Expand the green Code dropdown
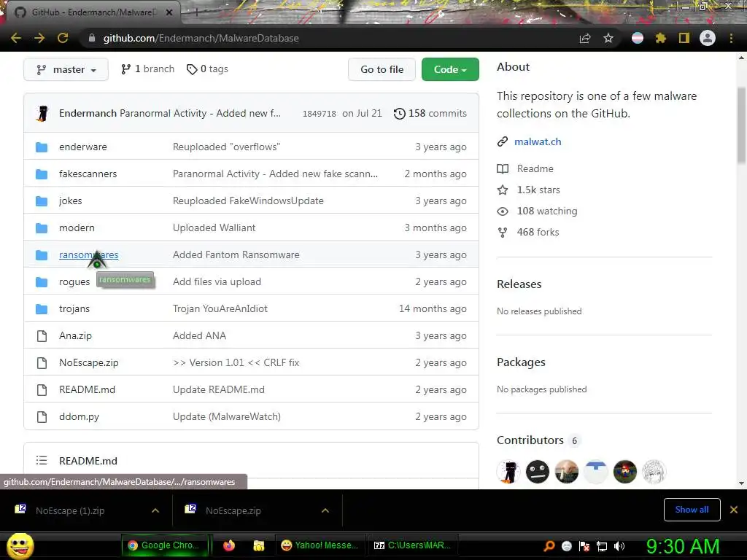The image size is (747, 560). pos(450,69)
